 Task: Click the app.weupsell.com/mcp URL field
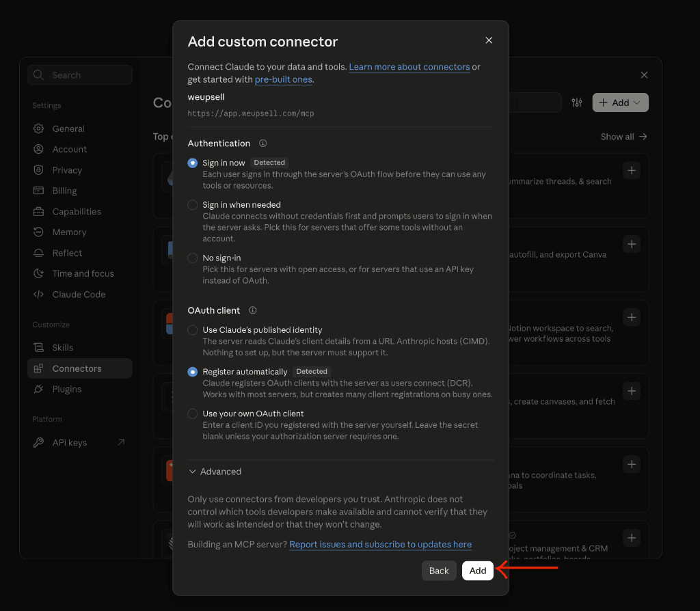[x=250, y=113]
